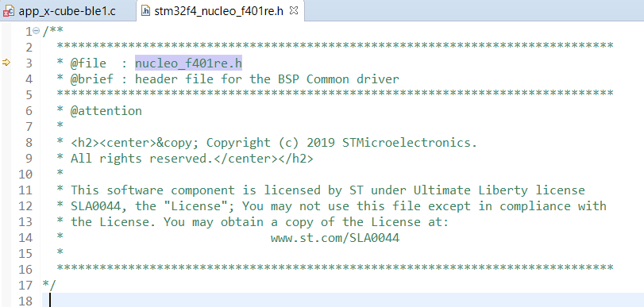Click the highlighted nucleo_f401re.h text
The width and height of the screenshot is (644, 307).
coord(188,63)
